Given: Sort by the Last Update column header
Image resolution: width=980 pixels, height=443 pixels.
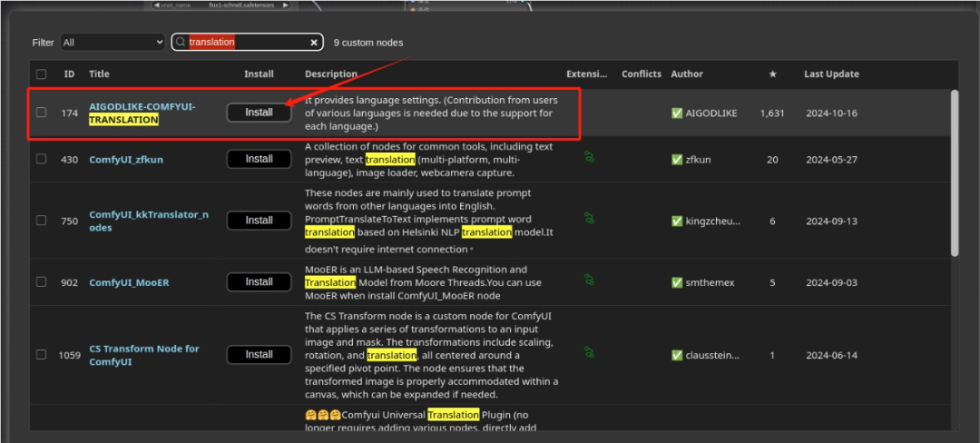Looking at the screenshot, I should point(831,74).
